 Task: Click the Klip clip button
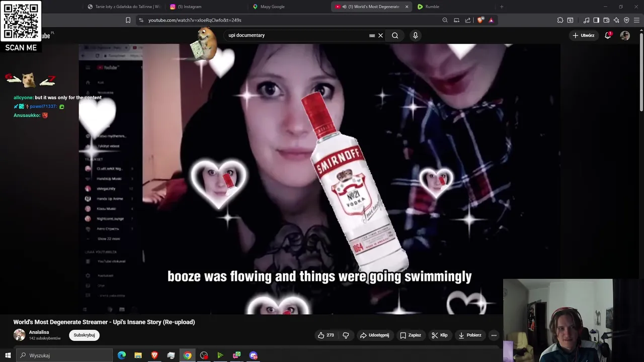click(x=440, y=335)
